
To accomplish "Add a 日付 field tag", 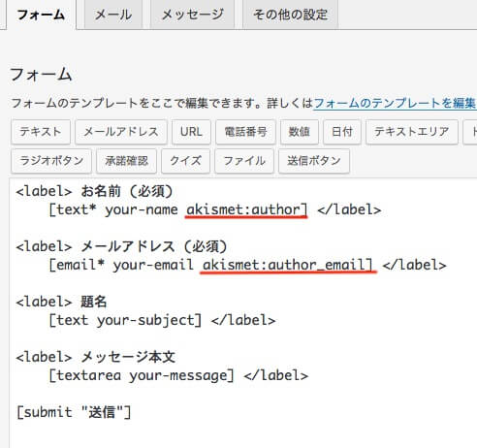I will coord(342,132).
